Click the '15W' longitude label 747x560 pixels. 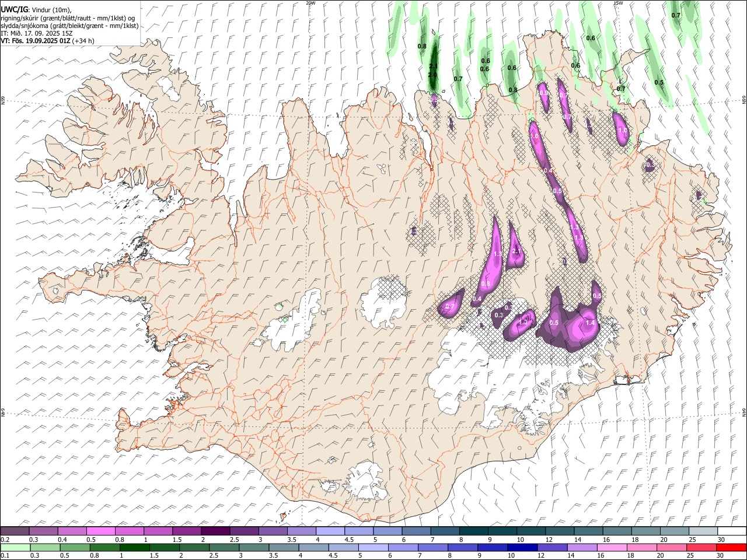(618, 3)
